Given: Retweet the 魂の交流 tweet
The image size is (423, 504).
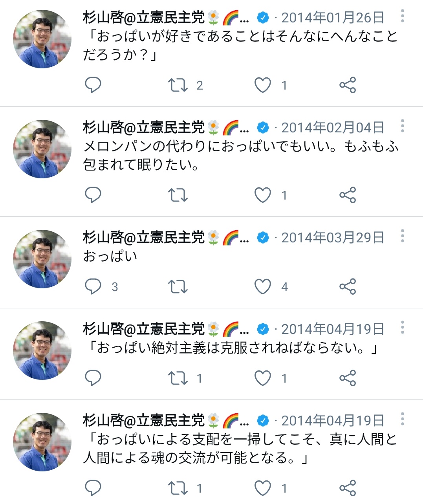Looking at the screenshot, I should point(178,488).
